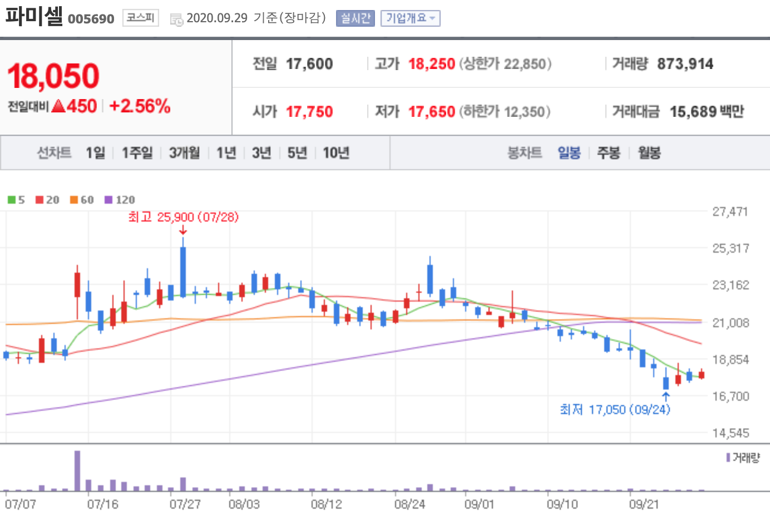770x532 pixels.
Task: Click the 실시간 button
Action: tap(356, 18)
